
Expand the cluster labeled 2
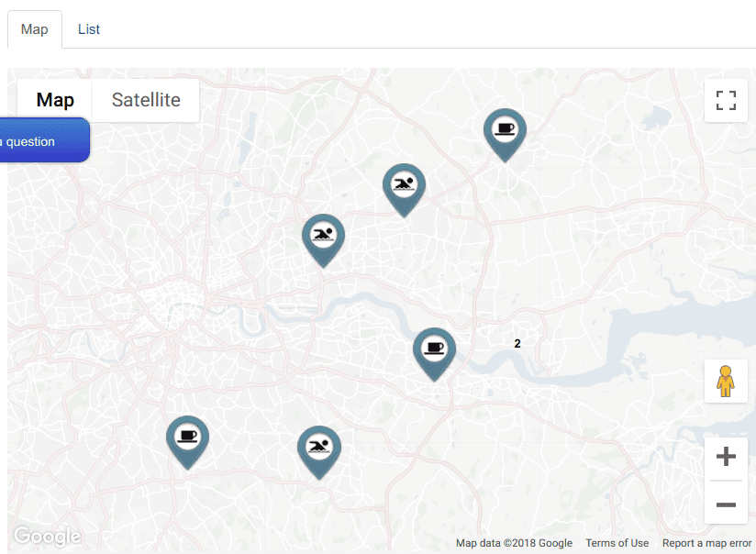517,343
